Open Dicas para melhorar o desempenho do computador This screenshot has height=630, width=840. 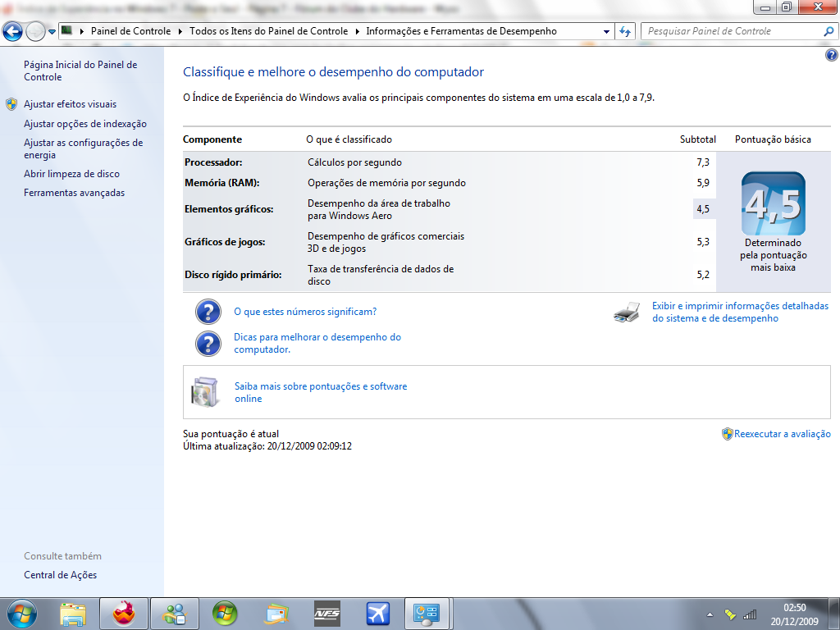point(317,343)
